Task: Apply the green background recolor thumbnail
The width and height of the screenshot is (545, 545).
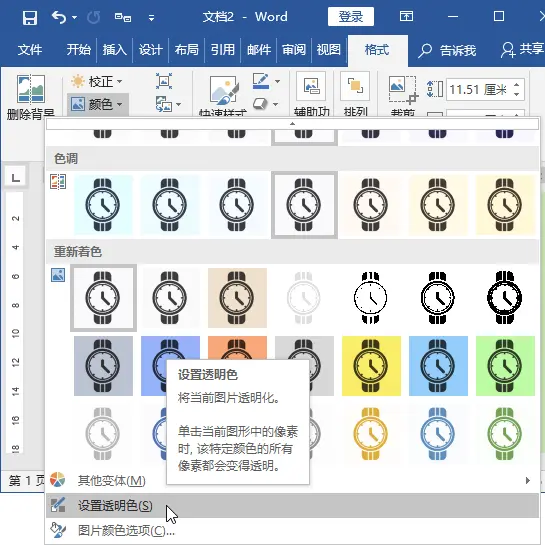Action: point(505,366)
